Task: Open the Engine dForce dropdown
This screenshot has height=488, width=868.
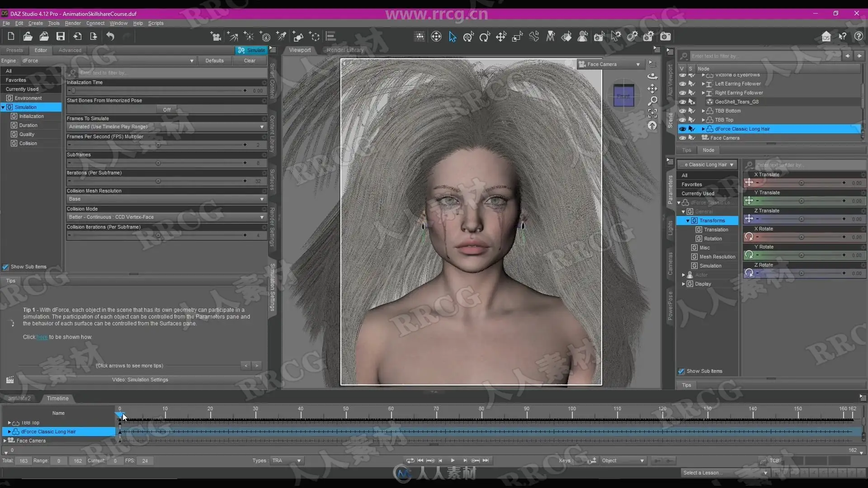Action: tap(108, 61)
